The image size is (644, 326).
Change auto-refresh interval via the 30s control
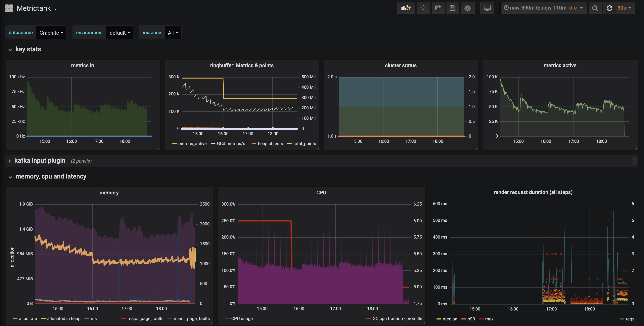click(x=624, y=8)
